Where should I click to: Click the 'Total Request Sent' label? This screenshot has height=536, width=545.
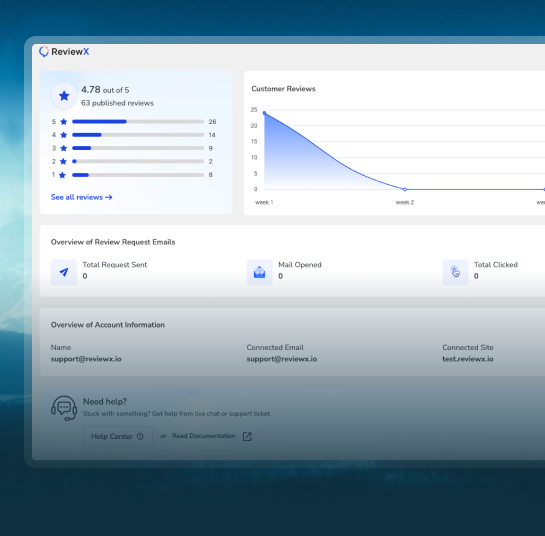point(115,265)
